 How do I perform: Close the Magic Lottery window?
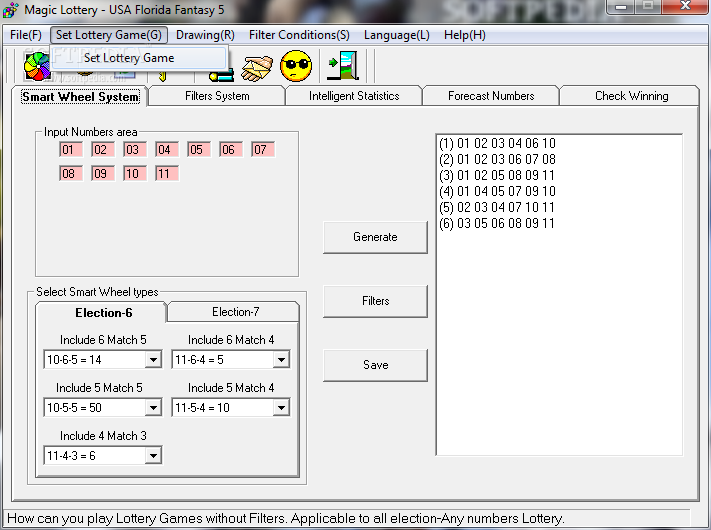pyautogui.click(x=685, y=7)
